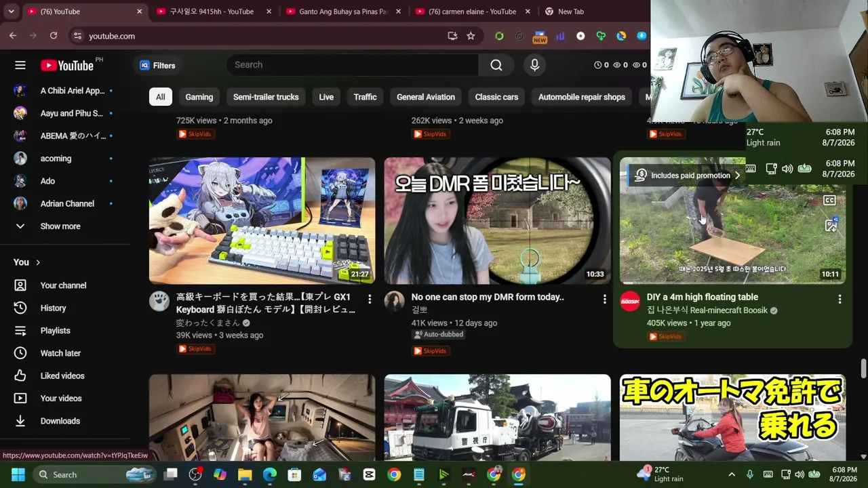Open the Real-minecraft Boosik channel avatar
This screenshot has width=868, height=488.
(x=630, y=302)
